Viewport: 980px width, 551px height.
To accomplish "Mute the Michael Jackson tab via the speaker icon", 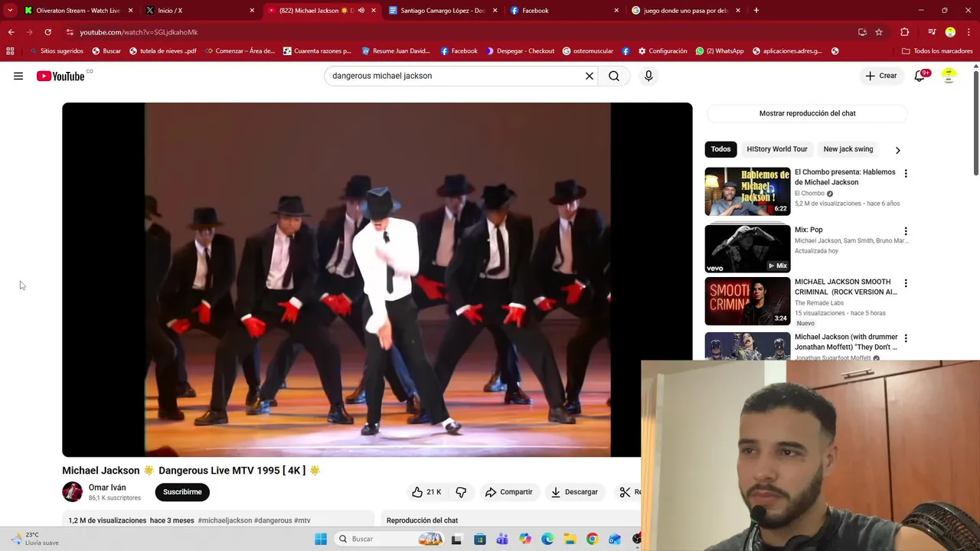I will [x=361, y=11].
